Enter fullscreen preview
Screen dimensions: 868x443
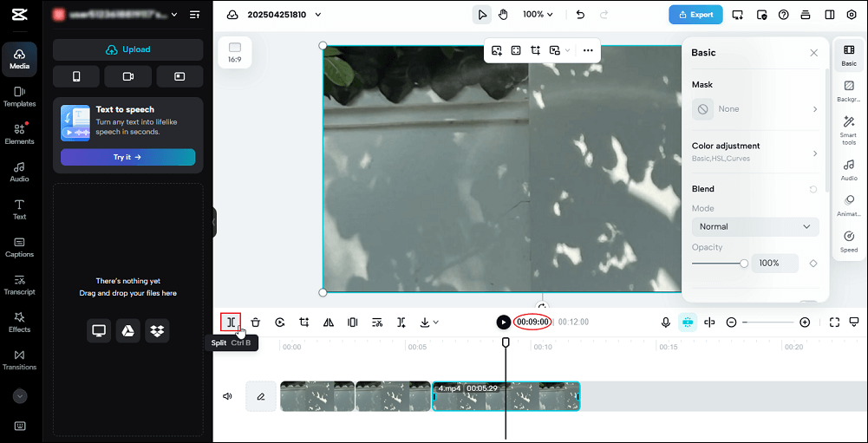(x=834, y=322)
